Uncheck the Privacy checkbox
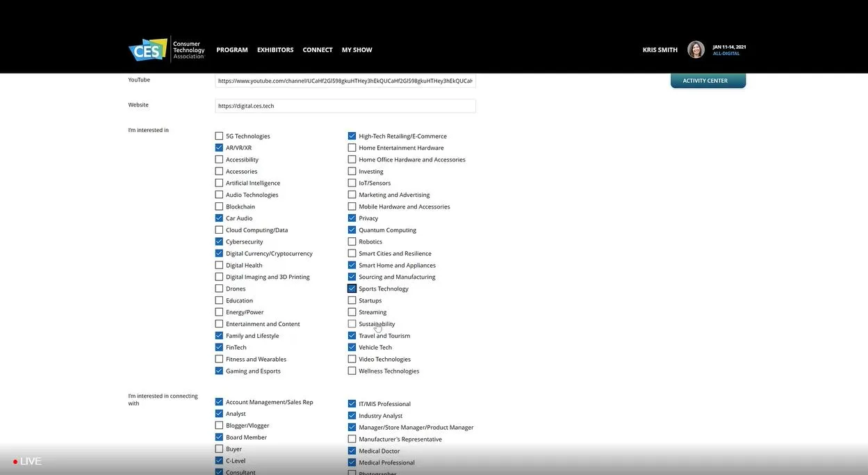 coord(352,218)
